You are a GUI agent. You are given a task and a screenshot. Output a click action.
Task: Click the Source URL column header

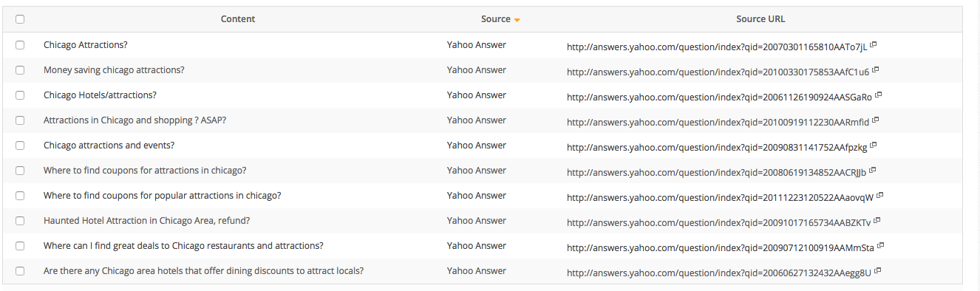point(760,19)
